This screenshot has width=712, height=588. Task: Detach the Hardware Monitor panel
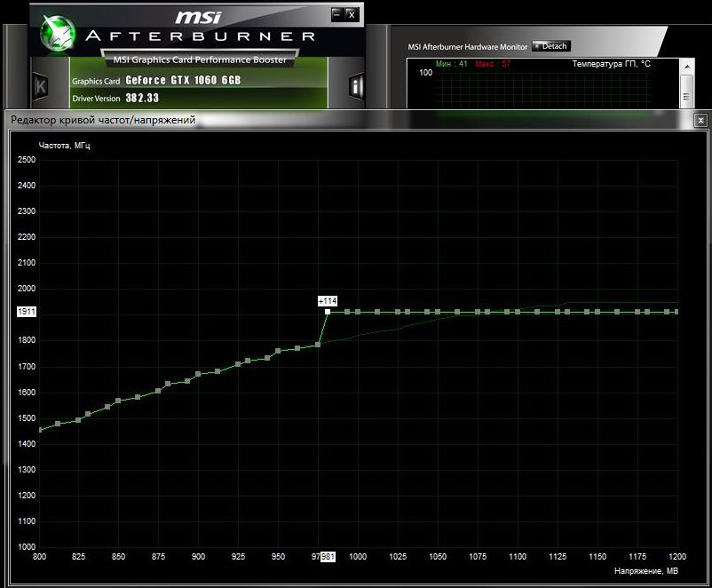pyautogui.click(x=550, y=46)
